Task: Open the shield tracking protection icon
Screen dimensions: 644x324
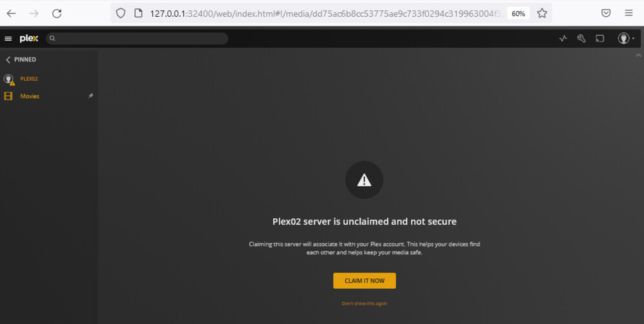Action: [x=120, y=13]
